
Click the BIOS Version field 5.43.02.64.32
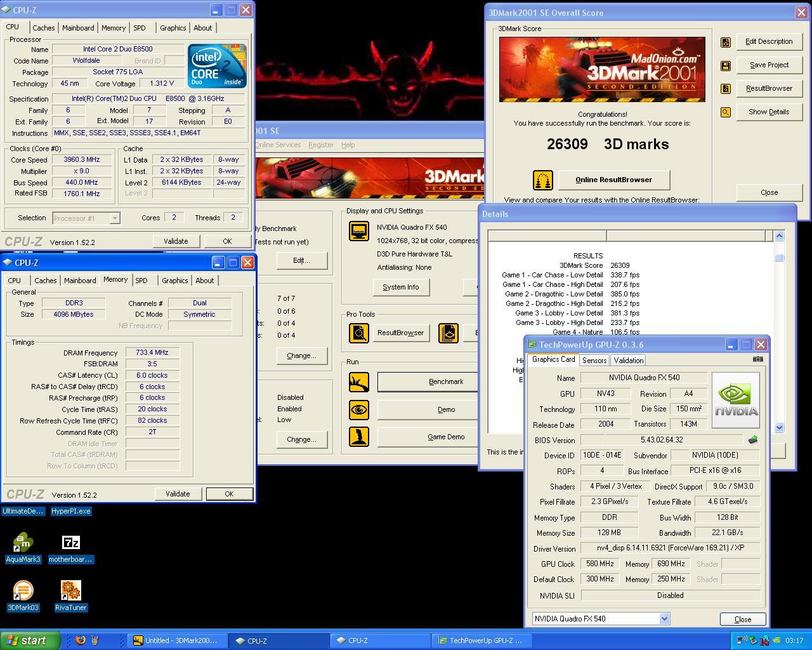[662, 440]
